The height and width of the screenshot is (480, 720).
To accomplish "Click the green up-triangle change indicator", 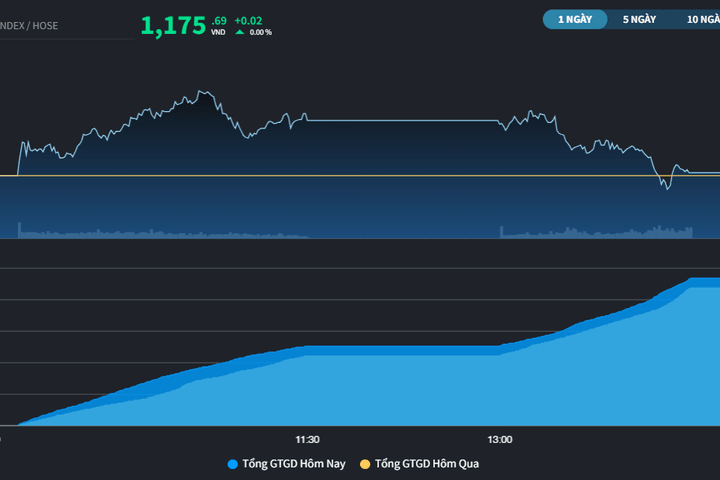I will (240, 32).
